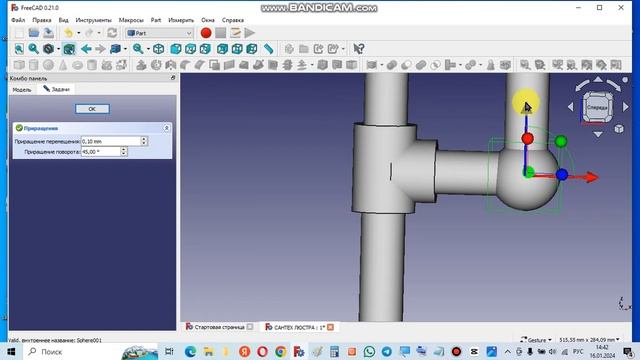The height and width of the screenshot is (360, 640).
Task: Fit selection to screen magnifier
Action: click(x=33, y=49)
